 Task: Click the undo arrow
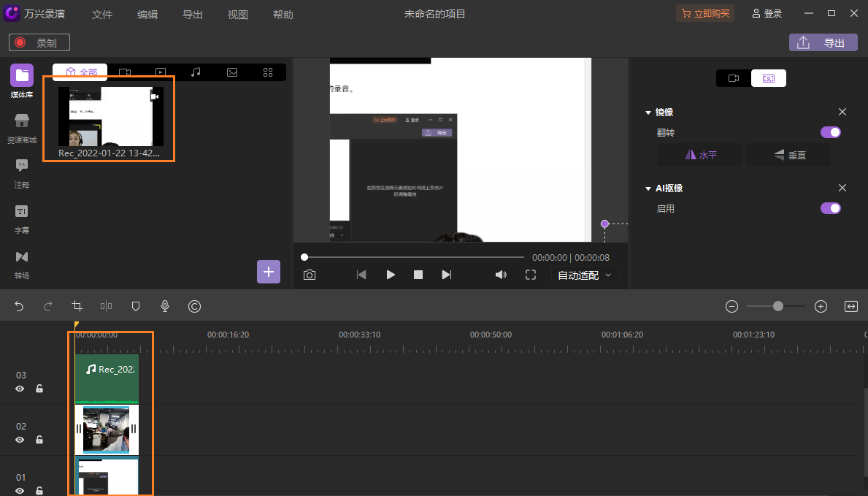[x=19, y=306]
